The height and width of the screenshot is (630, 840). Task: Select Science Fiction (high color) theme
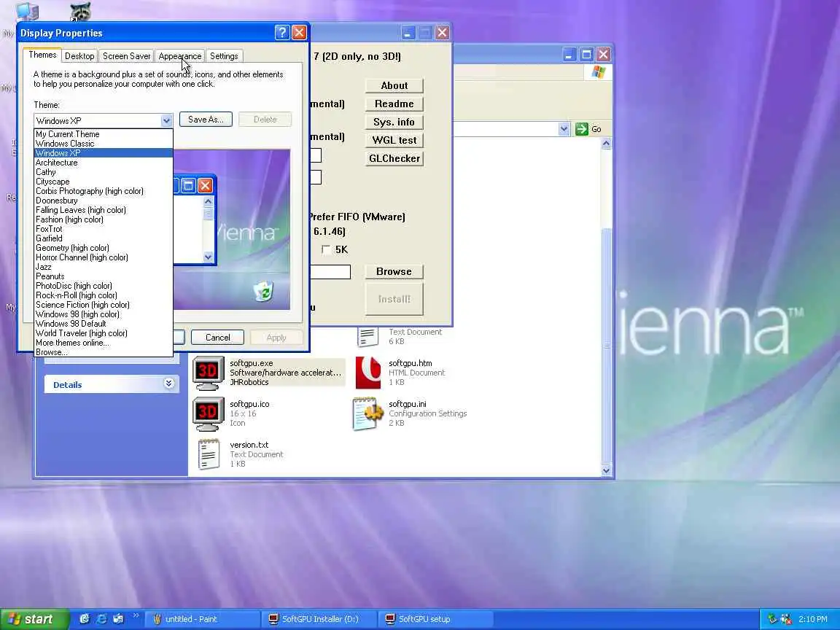[x=104, y=305]
